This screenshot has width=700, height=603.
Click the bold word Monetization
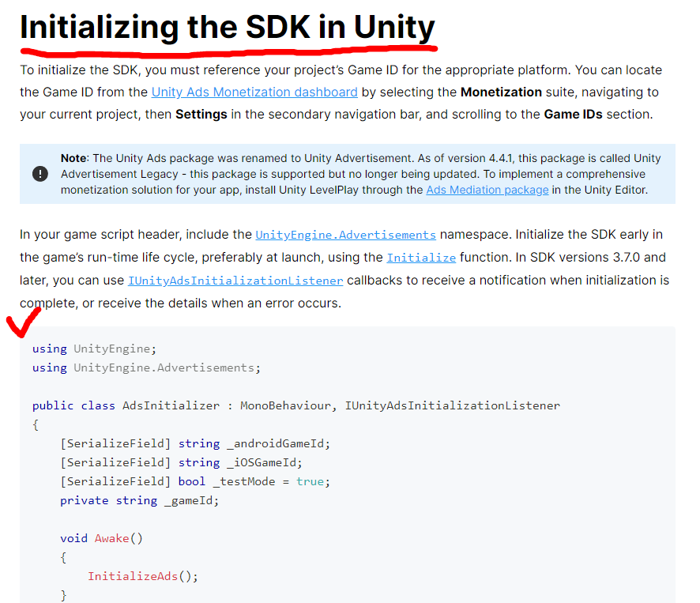pos(501,92)
